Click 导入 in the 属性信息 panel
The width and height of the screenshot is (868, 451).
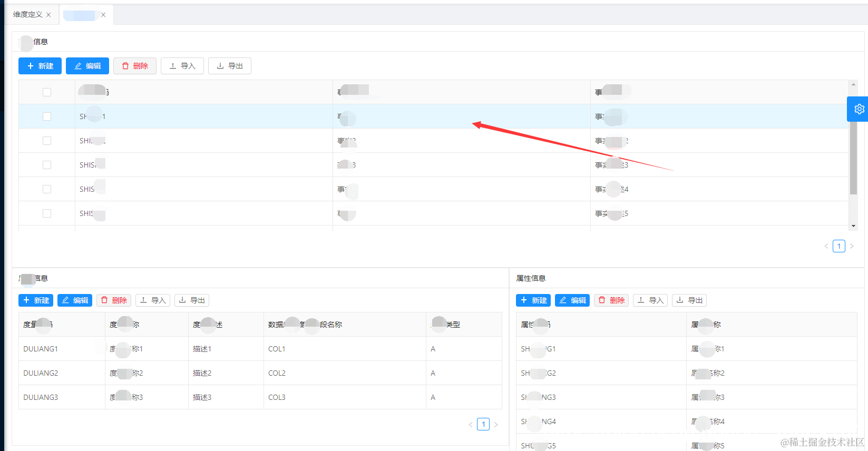coord(650,300)
